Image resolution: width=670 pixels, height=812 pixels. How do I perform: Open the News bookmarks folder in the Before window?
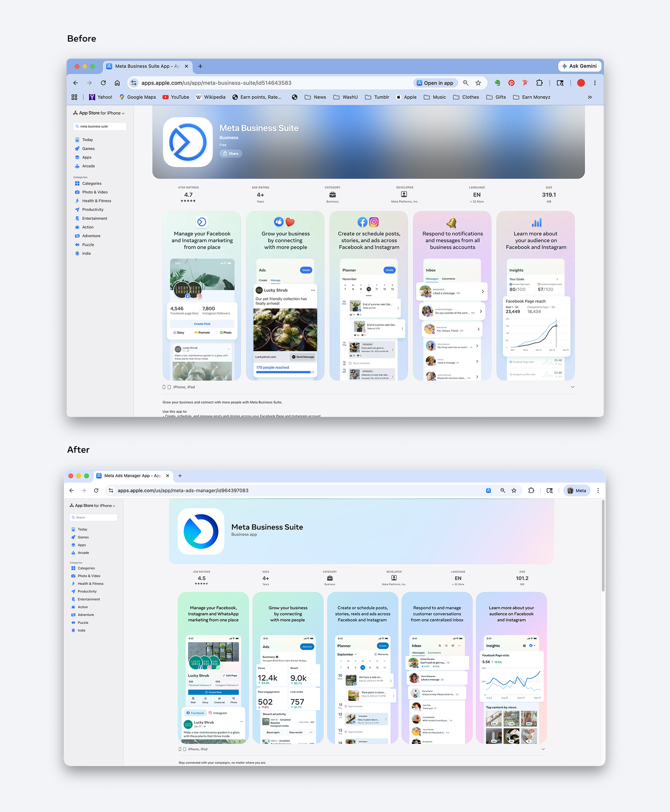(315, 97)
